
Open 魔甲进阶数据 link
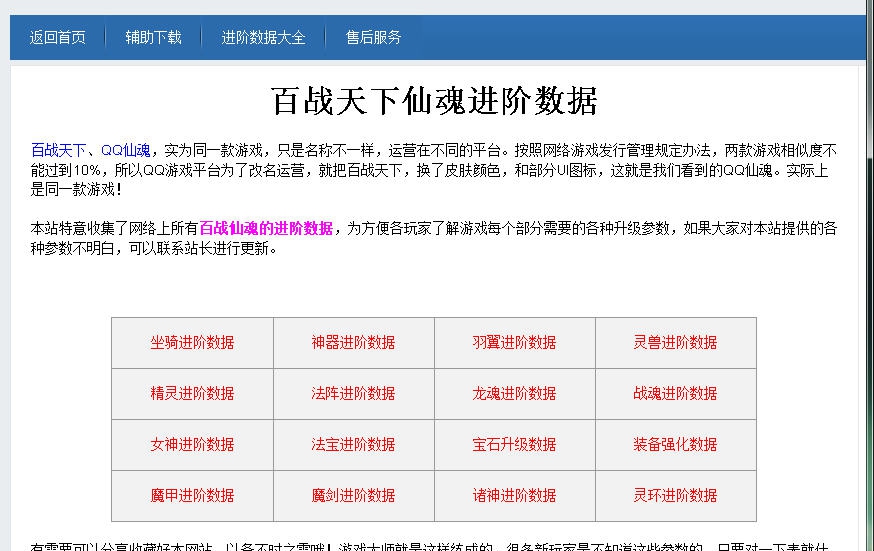pos(192,496)
